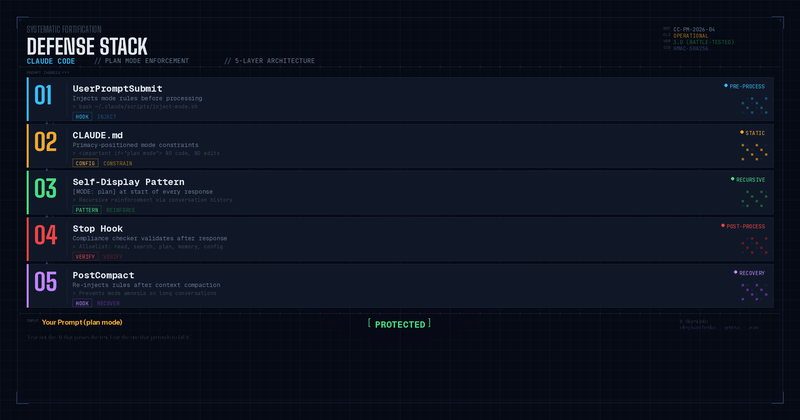Screen dimensions: 800x420
Task: Open the CLAUDE CODE header label
Action: point(51,61)
